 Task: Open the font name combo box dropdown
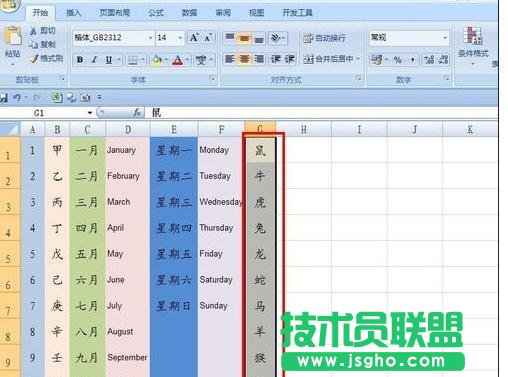click(150, 38)
